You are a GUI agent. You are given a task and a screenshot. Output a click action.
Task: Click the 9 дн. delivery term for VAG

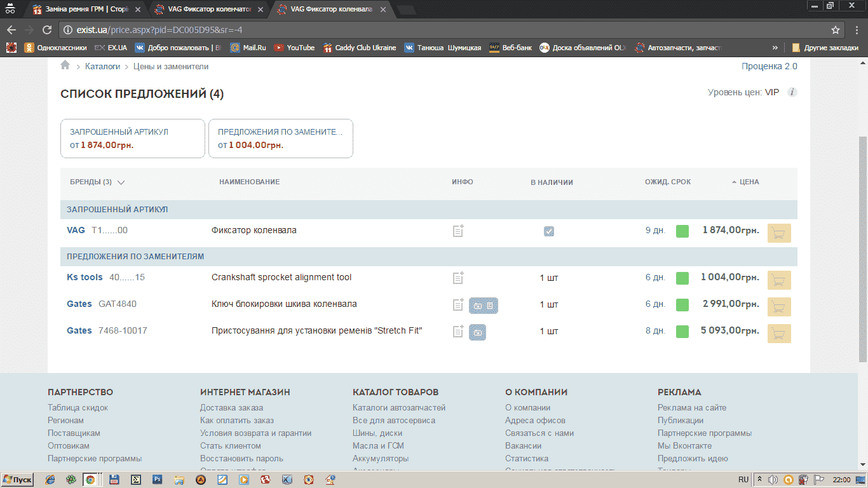point(655,230)
